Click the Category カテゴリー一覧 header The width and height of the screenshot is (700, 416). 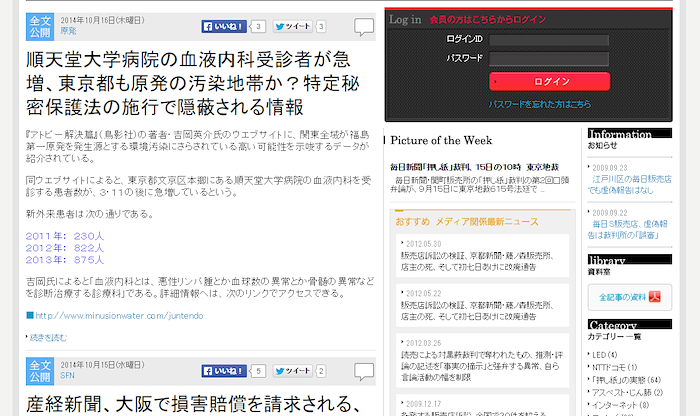629,330
